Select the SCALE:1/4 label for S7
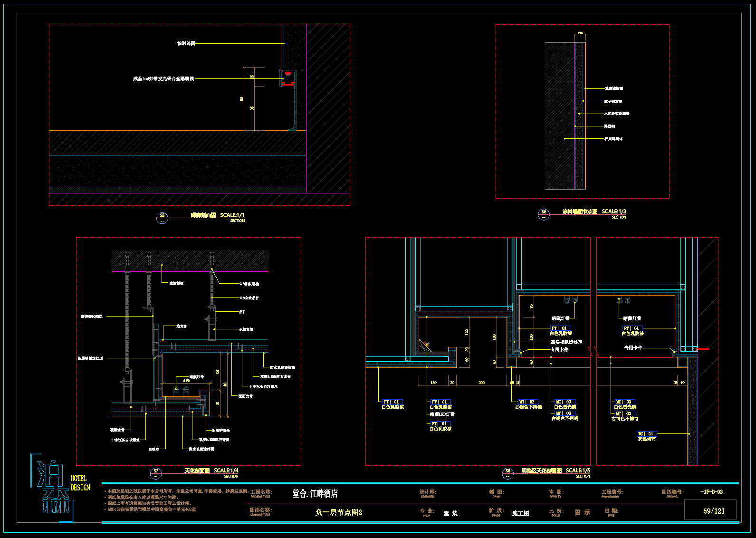This screenshot has height=538, width=756. coord(226,471)
